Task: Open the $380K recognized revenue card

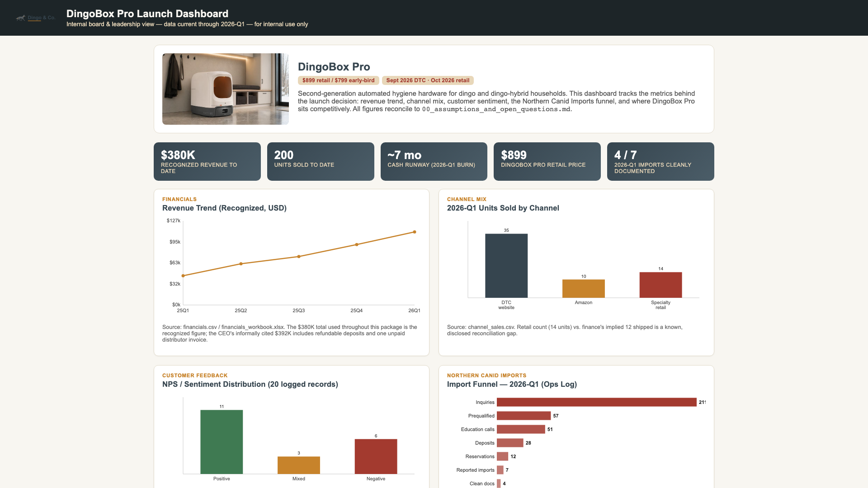Action: point(207,161)
